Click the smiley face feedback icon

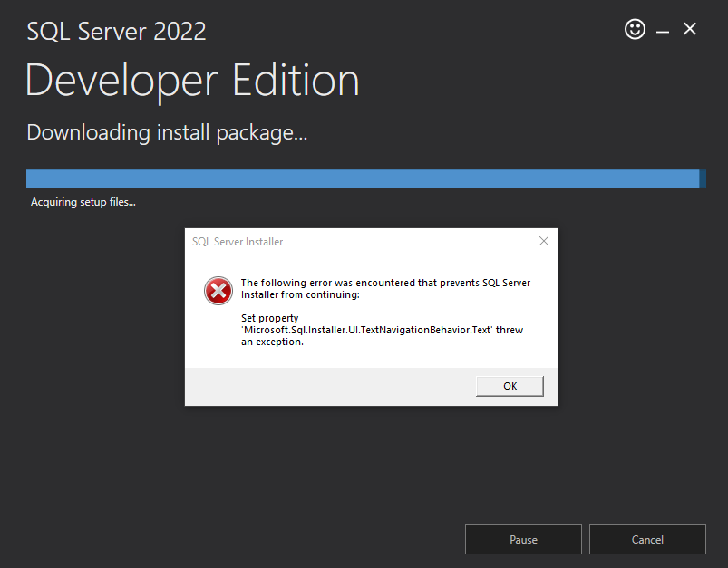click(x=635, y=30)
